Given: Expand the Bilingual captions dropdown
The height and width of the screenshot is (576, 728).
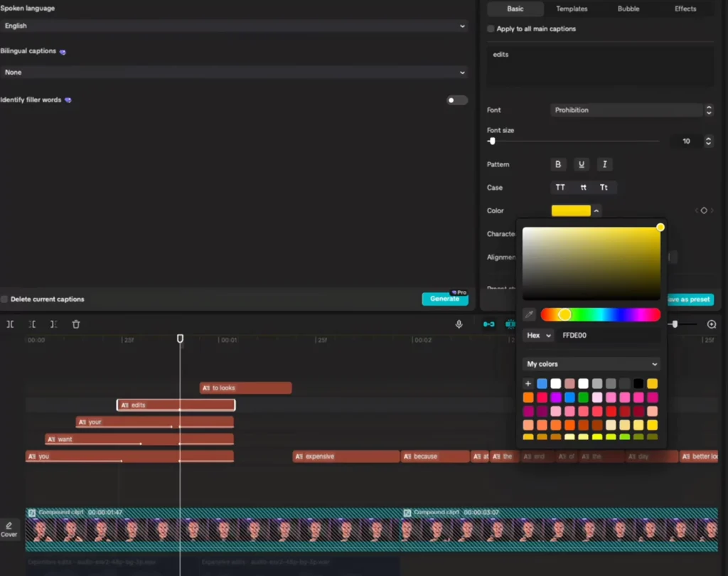Looking at the screenshot, I should click(x=233, y=73).
